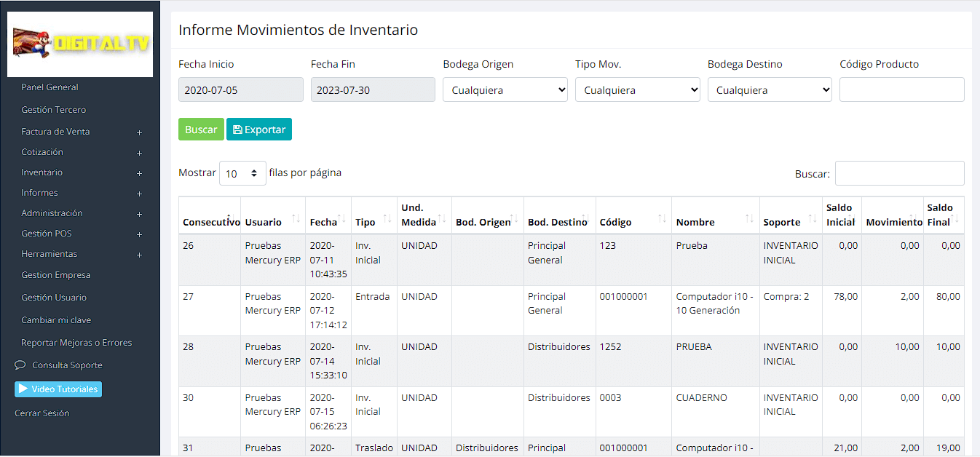Expand the Informes submenu
The width and height of the screenshot is (980, 457).
pyautogui.click(x=139, y=194)
